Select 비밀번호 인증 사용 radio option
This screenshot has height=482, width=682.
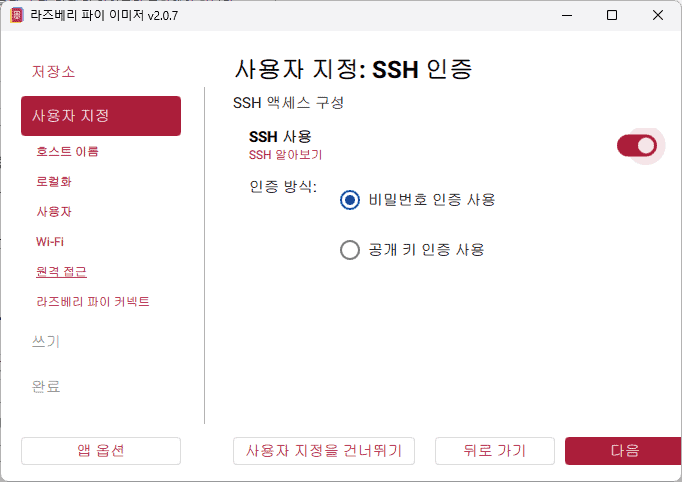click(x=350, y=200)
